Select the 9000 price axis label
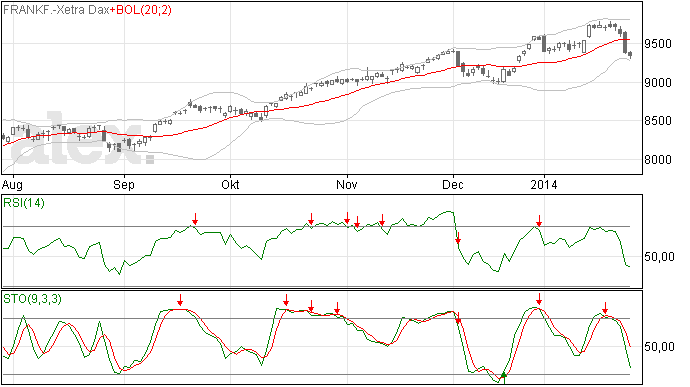This screenshot has width=690, height=387. click(x=658, y=82)
